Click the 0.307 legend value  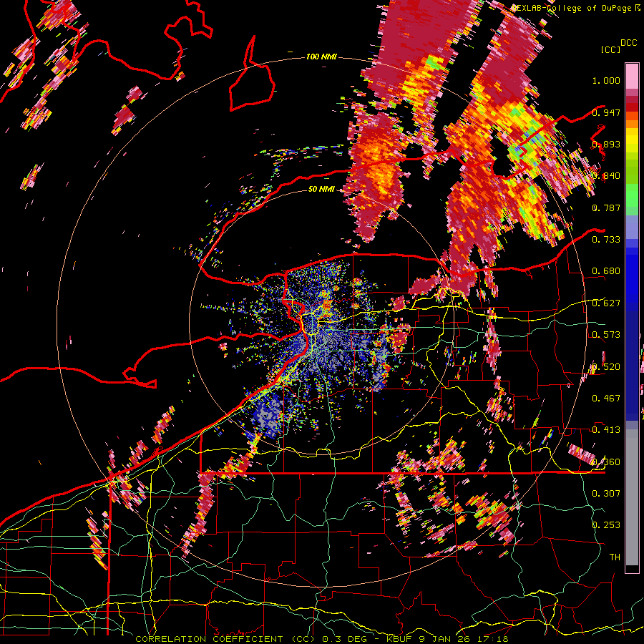coord(606,494)
